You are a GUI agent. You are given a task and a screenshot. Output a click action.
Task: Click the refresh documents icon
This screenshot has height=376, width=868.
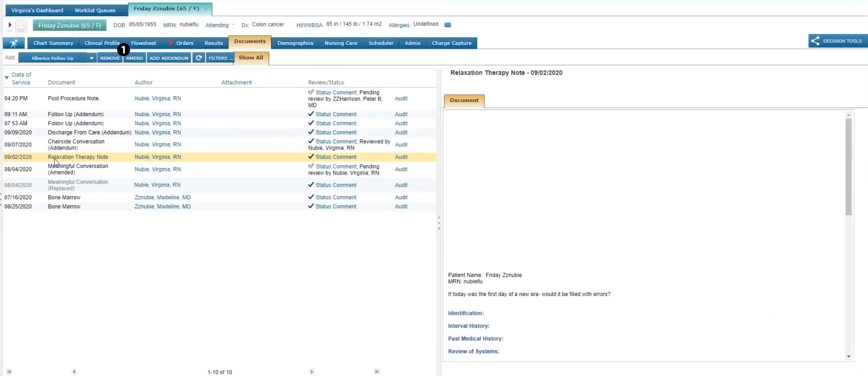[199, 58]
